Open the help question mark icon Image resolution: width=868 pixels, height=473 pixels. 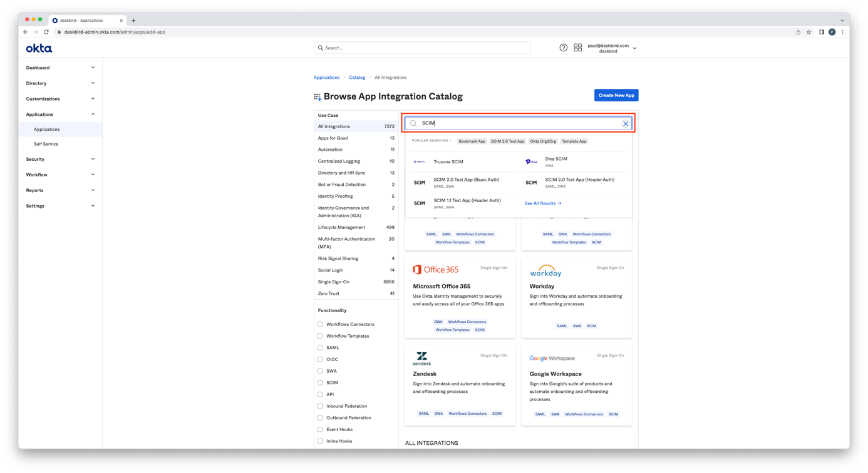coord(564,48)
